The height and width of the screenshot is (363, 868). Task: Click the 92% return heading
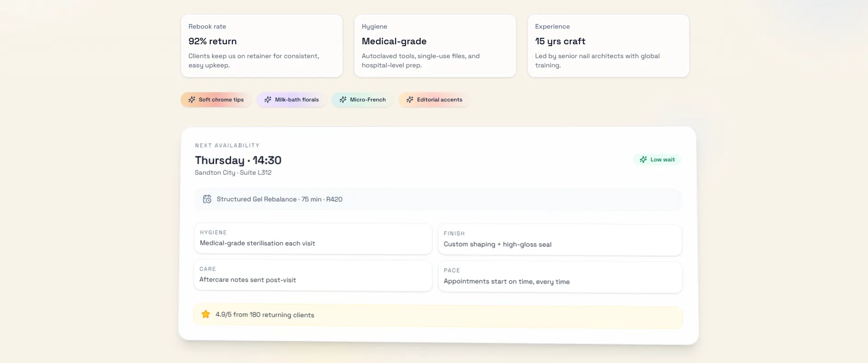click(x=213, y=41)
